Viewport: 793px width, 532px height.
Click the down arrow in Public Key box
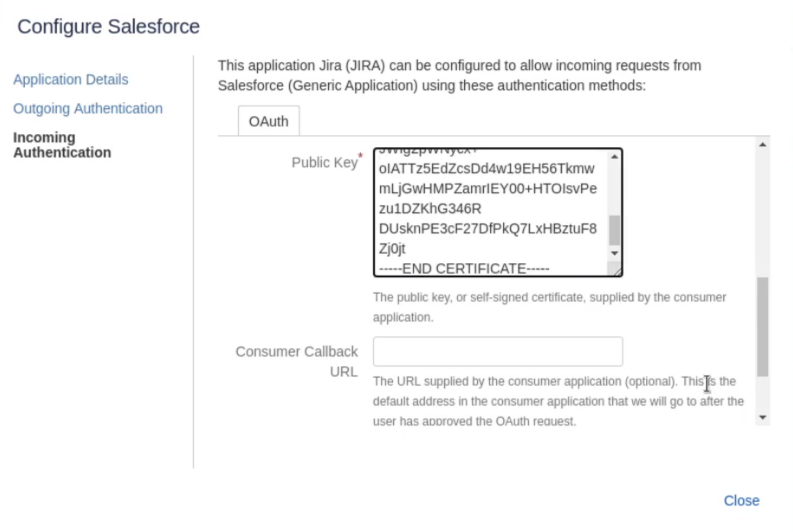coord(614,253)
